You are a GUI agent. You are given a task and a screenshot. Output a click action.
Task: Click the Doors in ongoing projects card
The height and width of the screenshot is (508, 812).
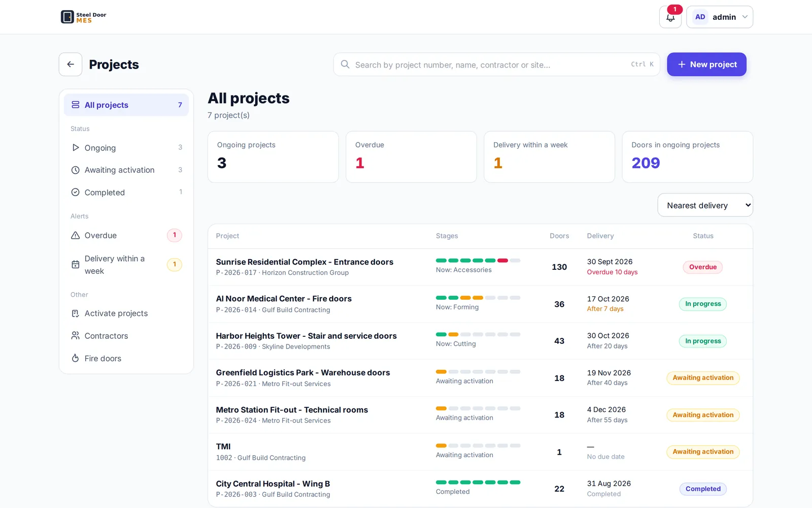(688, 157)
